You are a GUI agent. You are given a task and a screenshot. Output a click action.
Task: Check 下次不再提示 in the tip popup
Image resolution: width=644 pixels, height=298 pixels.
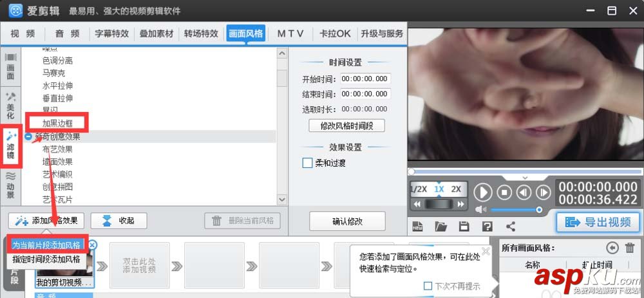(428, 286)
